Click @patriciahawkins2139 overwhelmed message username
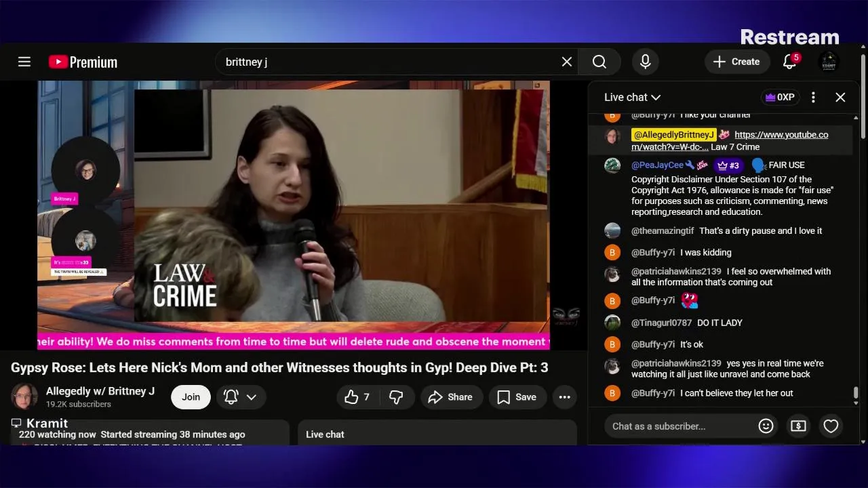868x488 pixels. [676, 271]
